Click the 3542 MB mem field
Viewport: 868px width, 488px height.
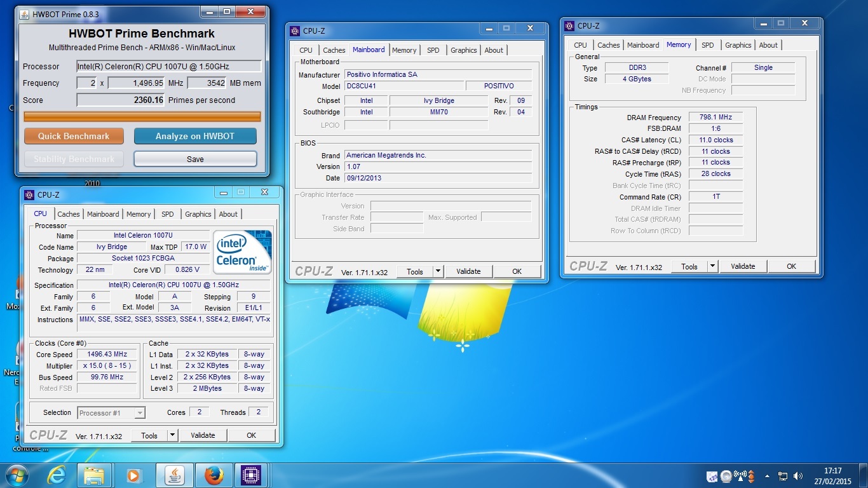tap(207, 83)
